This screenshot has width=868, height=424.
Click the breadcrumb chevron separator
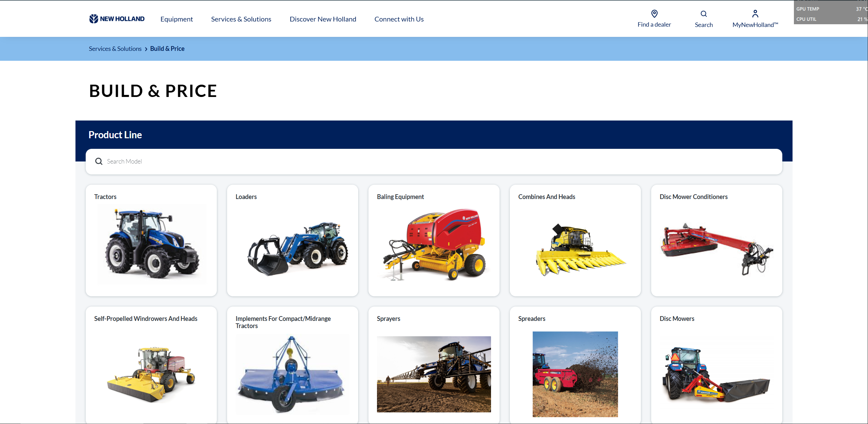tap(146, 49)
